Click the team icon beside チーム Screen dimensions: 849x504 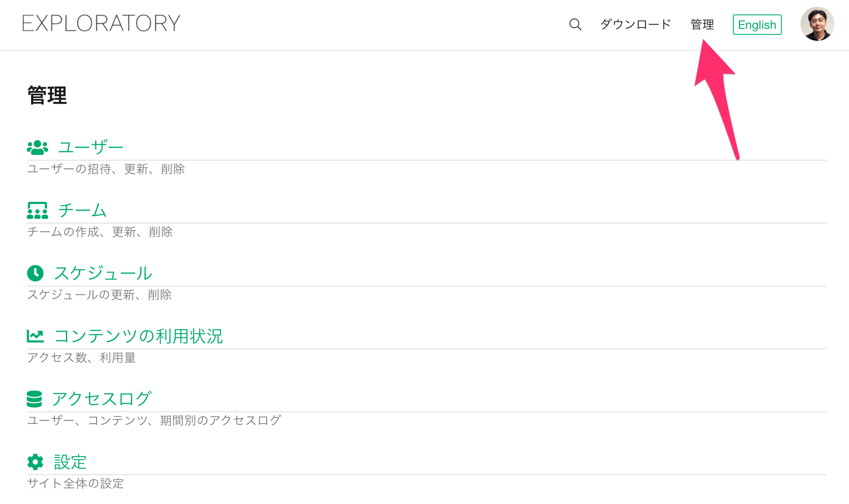pyautogui.click(x=37, y=210)
